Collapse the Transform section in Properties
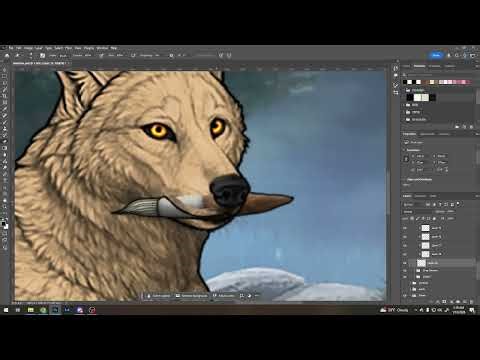Screen dimensions: 480x360 [404, 150]
